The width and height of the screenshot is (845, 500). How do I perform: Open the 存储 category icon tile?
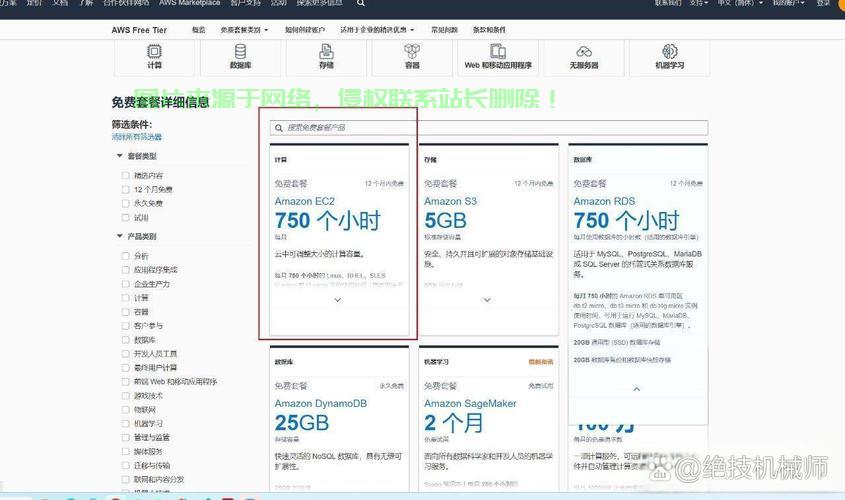pos(326,57)
